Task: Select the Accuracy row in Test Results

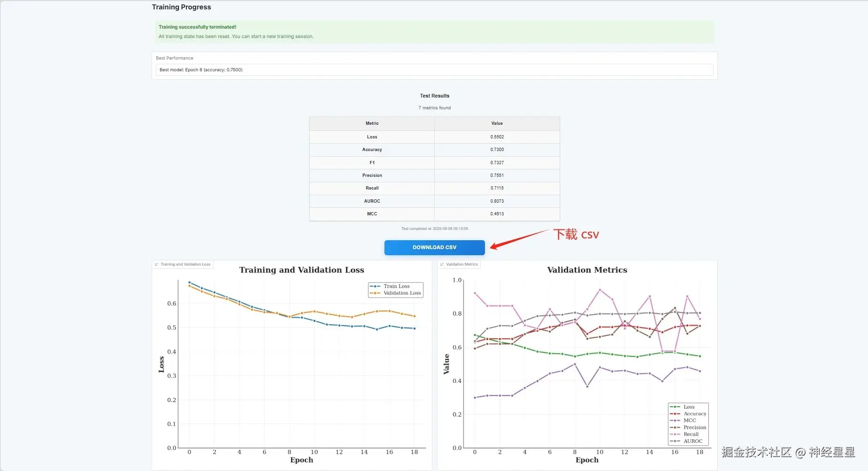Action: coord(434,150)
